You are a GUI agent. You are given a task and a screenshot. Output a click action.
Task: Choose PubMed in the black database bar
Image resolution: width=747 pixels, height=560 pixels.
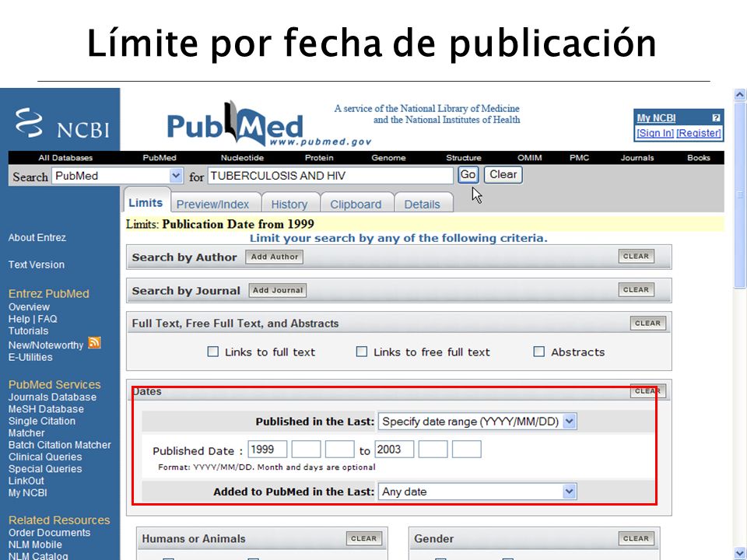point(160,158)
